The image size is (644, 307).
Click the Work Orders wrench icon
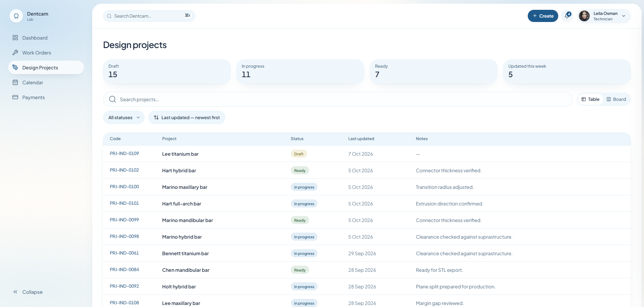pyautogui.click(x=15, y=52)
